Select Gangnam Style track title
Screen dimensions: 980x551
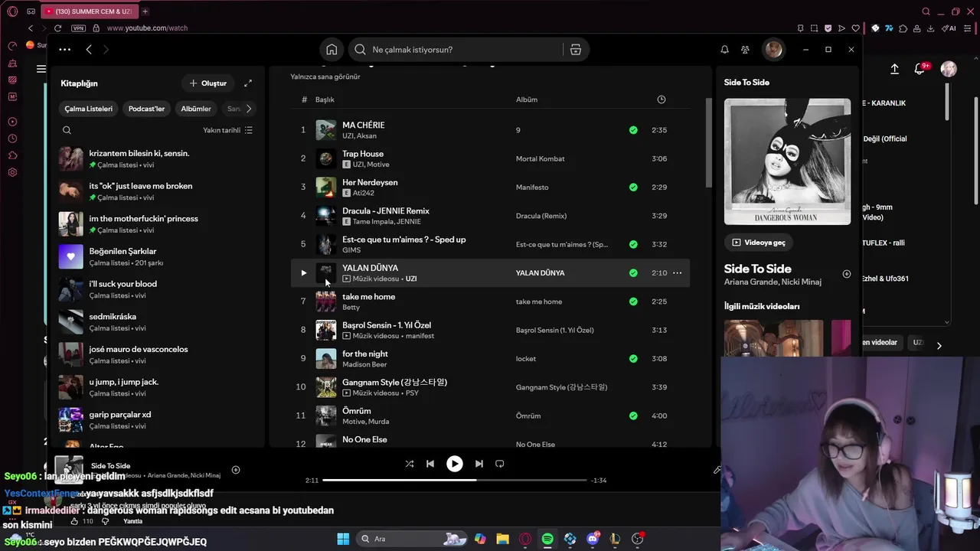pyautogui.click(x=395, y=383)
